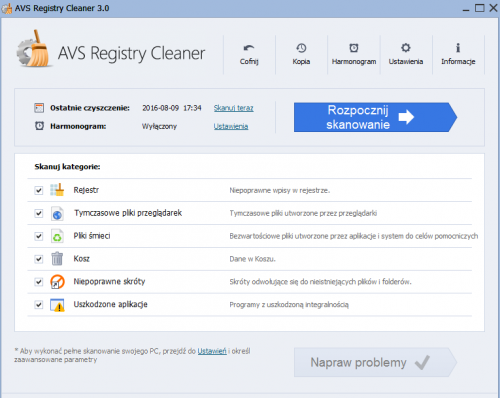Uncheck the Kosz checkbox

[39, 259]
